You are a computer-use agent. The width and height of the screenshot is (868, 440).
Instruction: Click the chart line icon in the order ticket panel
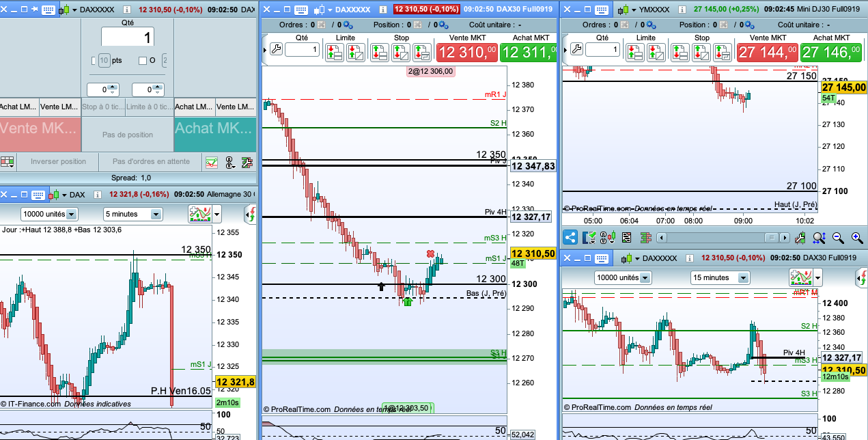point(212,162)
